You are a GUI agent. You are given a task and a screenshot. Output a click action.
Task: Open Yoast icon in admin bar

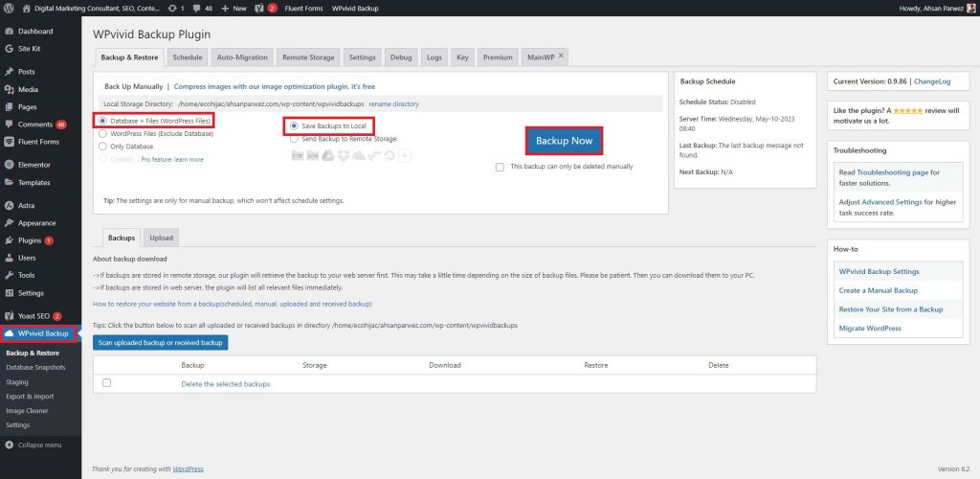[x=259, y=9]
